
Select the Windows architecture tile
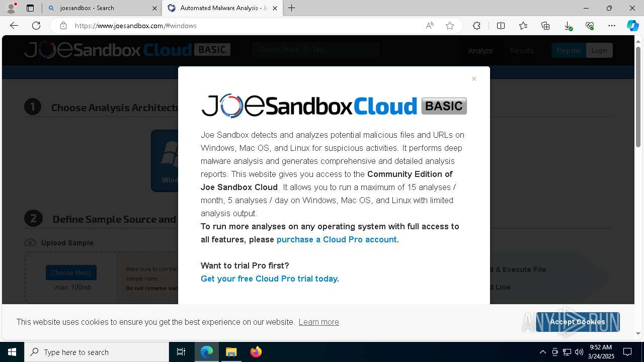(165, 161)
